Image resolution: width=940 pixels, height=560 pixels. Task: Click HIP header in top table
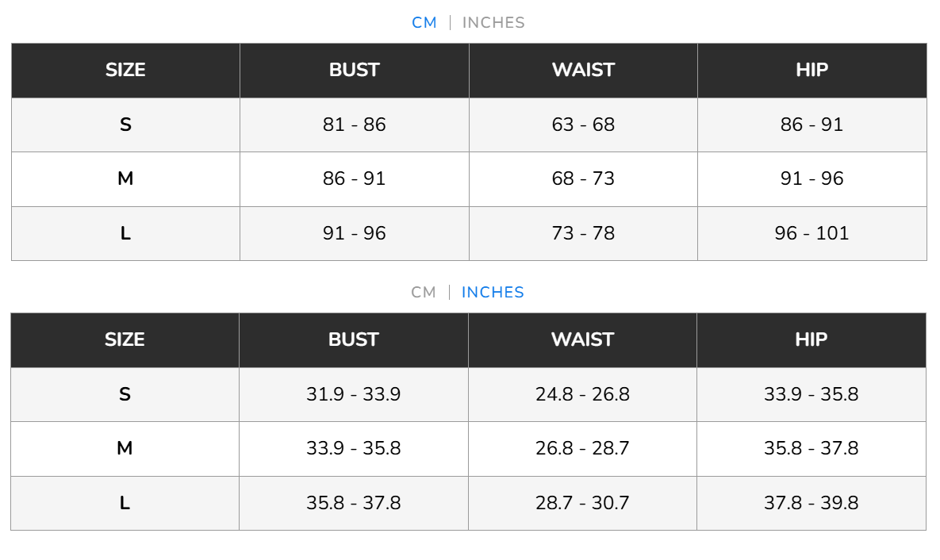point(812,70)
